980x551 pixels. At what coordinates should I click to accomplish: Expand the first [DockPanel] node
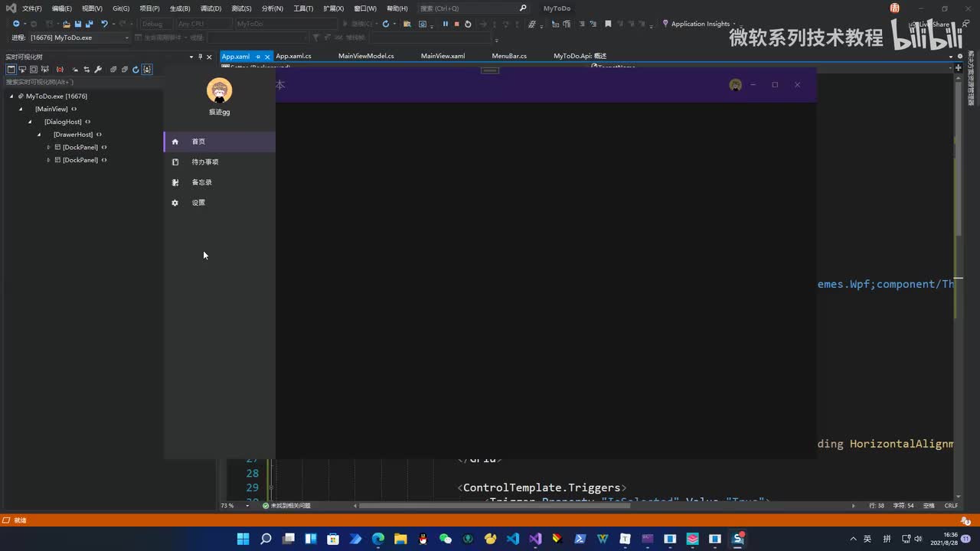pyautogui.click(x=48, y=148)
